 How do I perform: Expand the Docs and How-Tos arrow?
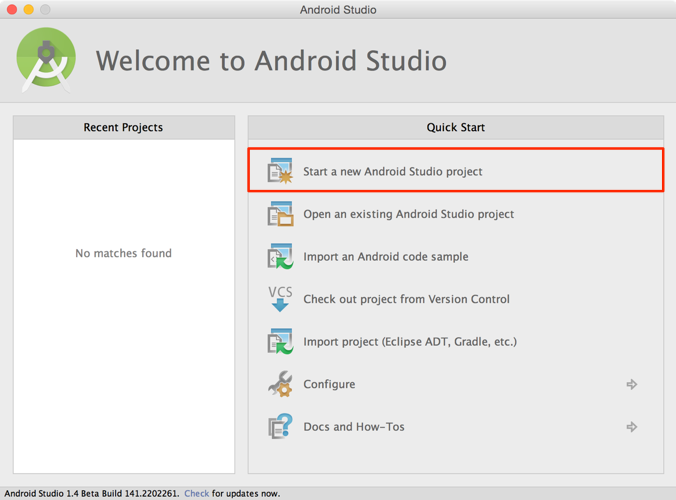[632, 427]
